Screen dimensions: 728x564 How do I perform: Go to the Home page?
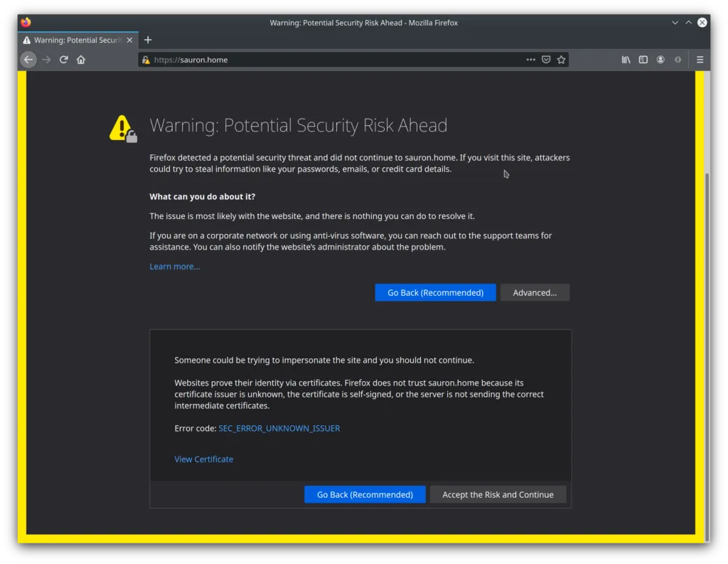click(81, 60)
